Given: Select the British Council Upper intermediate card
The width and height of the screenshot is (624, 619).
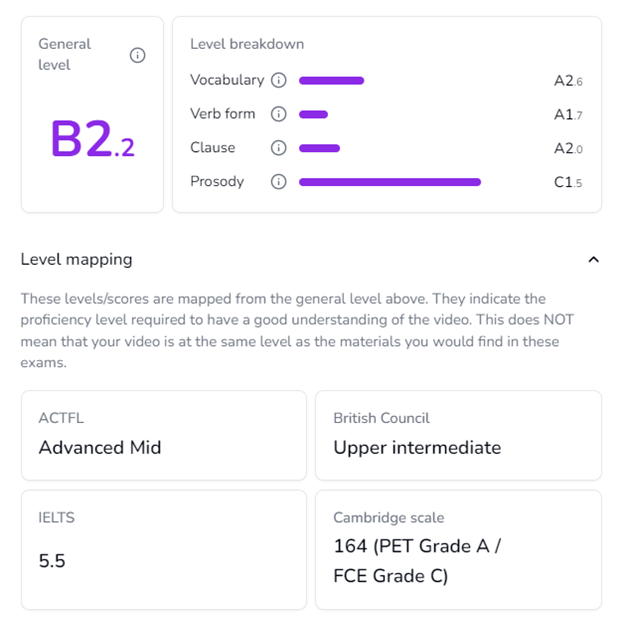Looking at the screenshot, I should coord(458,435).
